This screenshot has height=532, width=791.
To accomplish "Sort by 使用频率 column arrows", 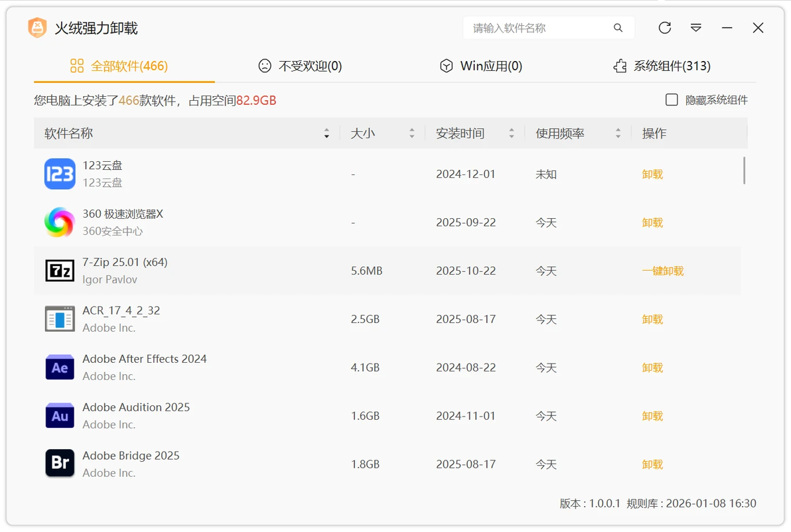I will (618, 133).
